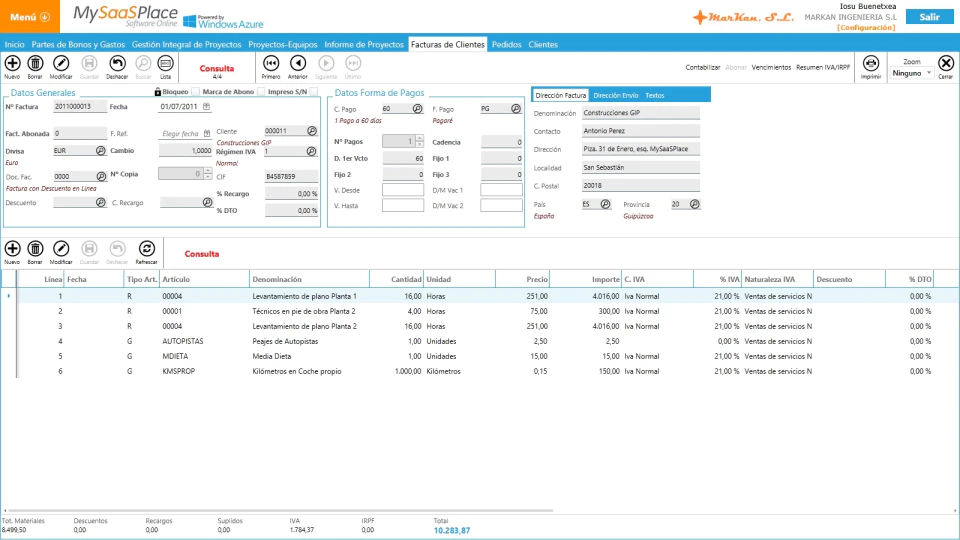
Task: Go to Anterior record icon
Action: (298, 64)
